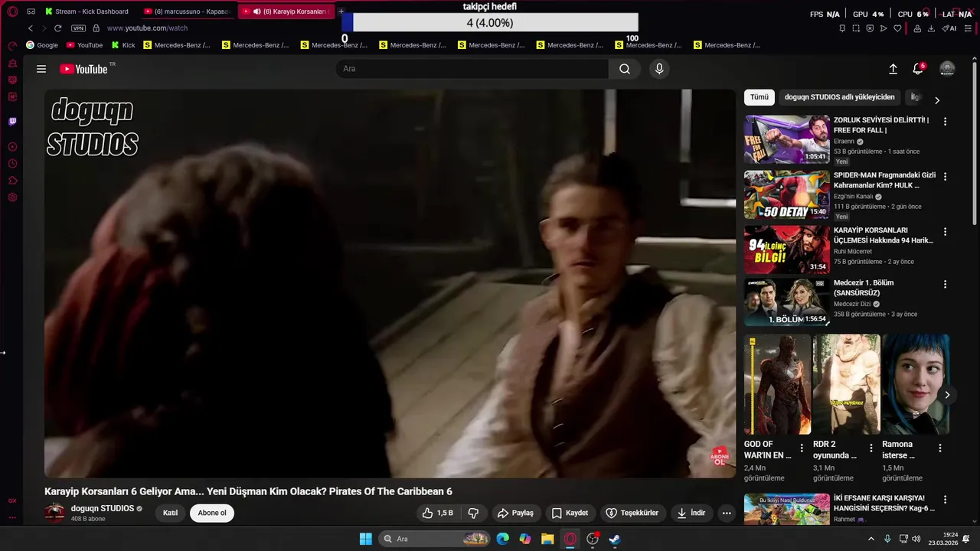Open the Kick bookmark in bookmarks bar
The height and width of the screenshot is (551, 980).
pos(122,45)
